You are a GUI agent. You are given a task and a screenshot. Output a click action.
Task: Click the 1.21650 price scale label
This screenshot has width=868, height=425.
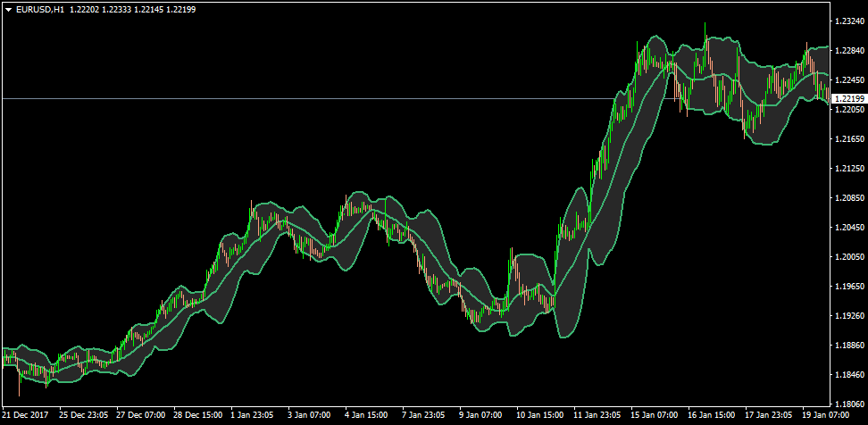(x=849, y=139)
